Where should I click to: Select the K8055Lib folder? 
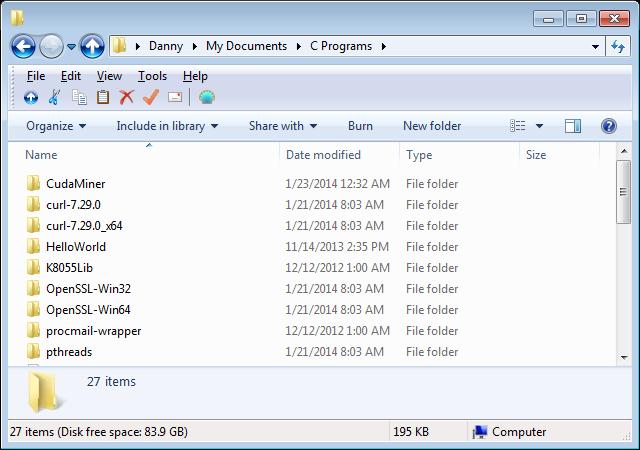pyautogui.click(x=69, y=268)
